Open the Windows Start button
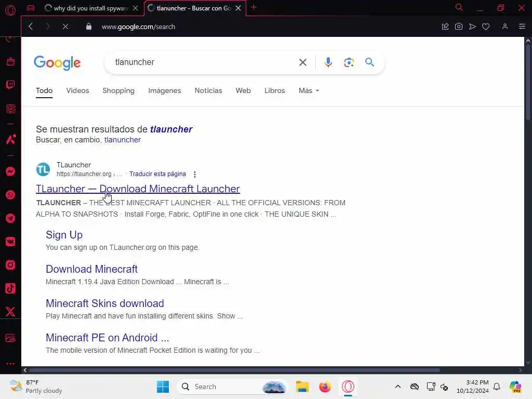The height and width of the screenshot is (399, 532). point(163,387)
